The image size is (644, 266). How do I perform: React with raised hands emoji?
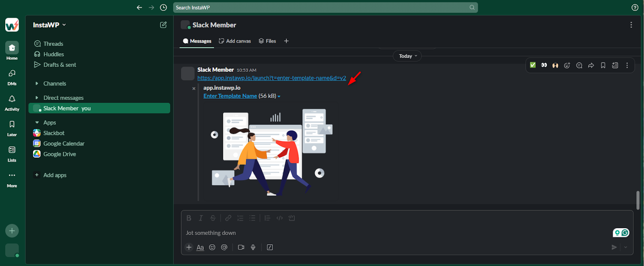point(555,65)
